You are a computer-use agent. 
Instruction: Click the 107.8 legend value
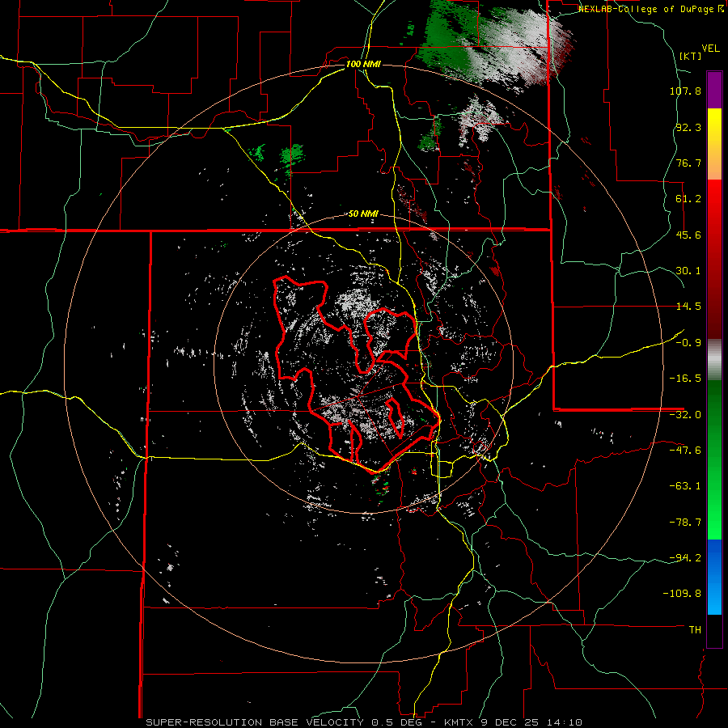(685, 91)
